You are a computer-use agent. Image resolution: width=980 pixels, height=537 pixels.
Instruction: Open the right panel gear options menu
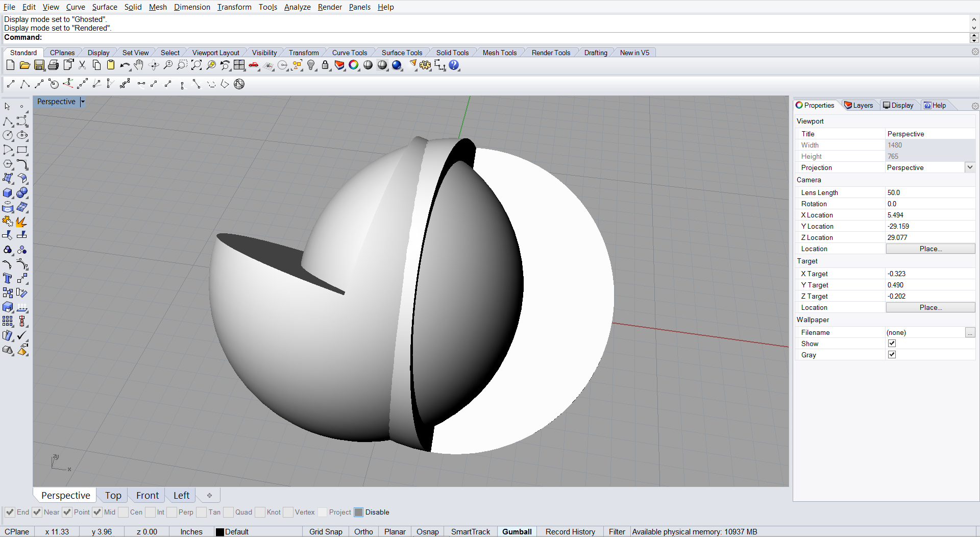pos(975,106)
